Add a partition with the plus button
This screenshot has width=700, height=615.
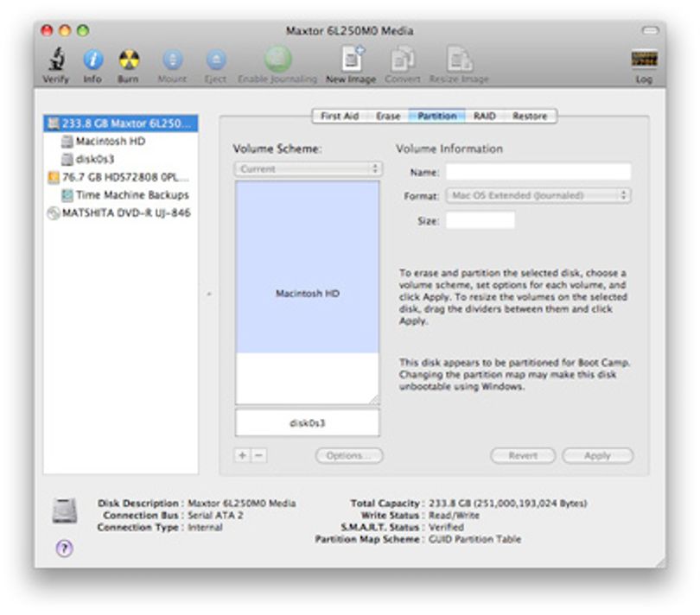pos(242,455)
